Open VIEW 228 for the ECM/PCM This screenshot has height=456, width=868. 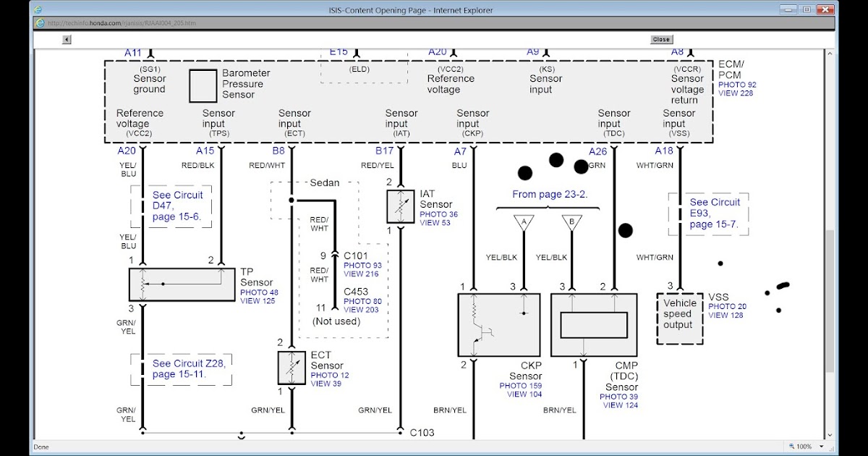tap(736, 93)
